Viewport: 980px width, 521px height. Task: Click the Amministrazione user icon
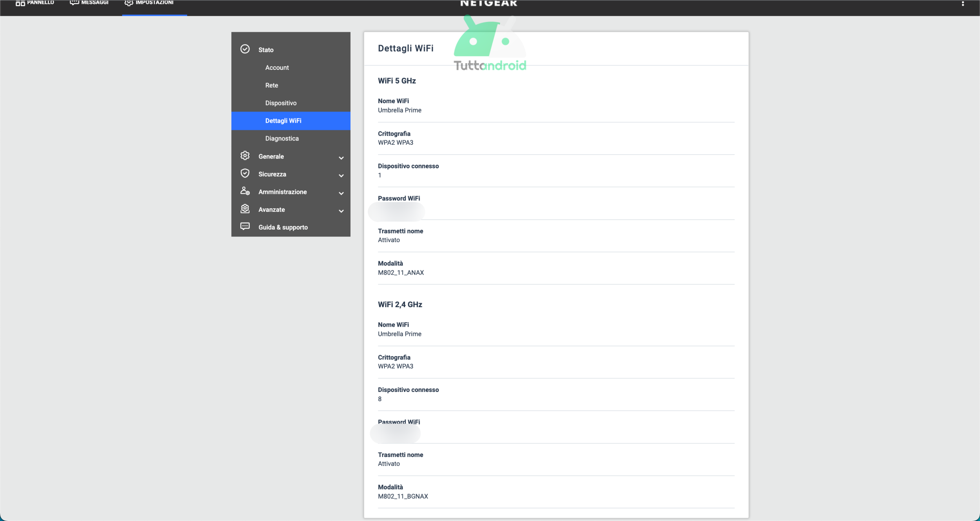pyautogui.click(x=245, y=191)
